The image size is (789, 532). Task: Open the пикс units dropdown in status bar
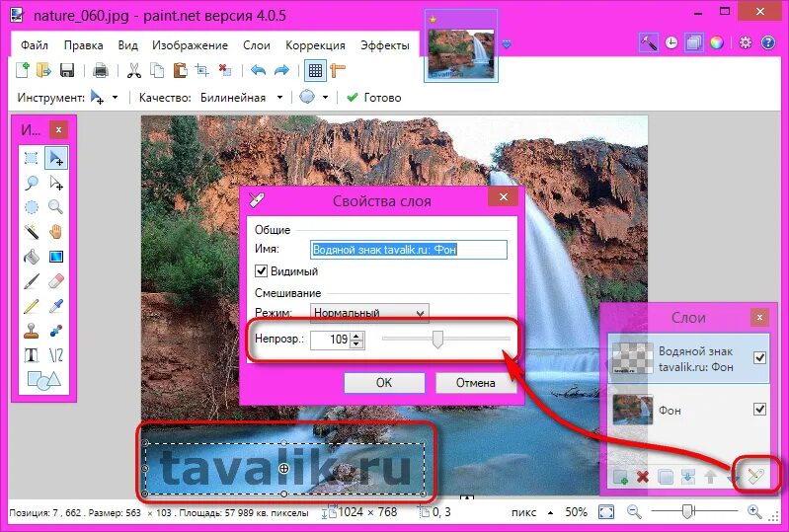point(550,513)
